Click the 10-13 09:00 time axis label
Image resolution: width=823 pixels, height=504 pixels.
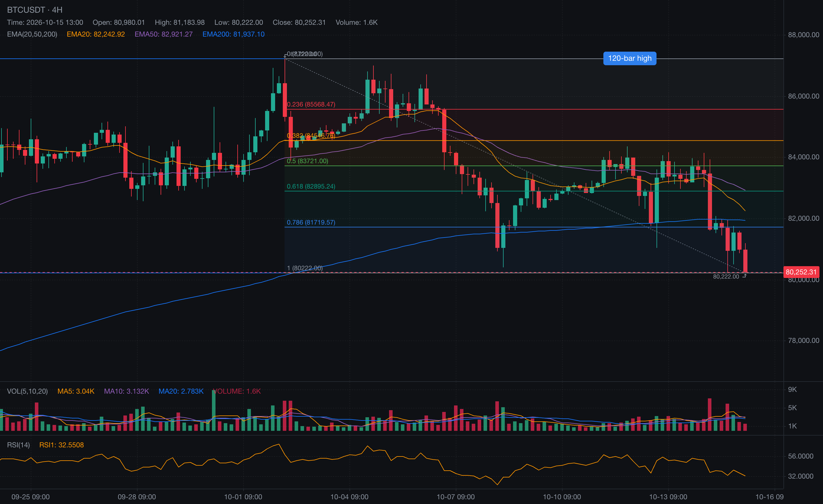coord(668,497)
